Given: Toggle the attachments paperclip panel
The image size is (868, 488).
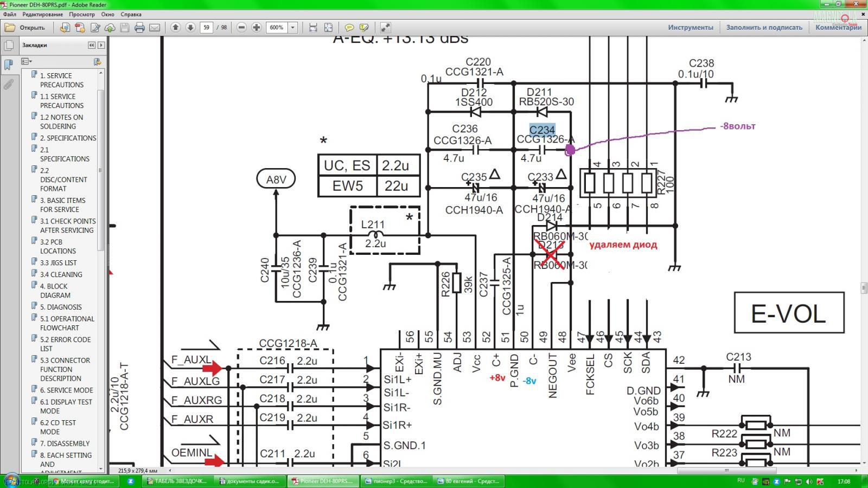Looking at the screenshot, I should point(9,84).
